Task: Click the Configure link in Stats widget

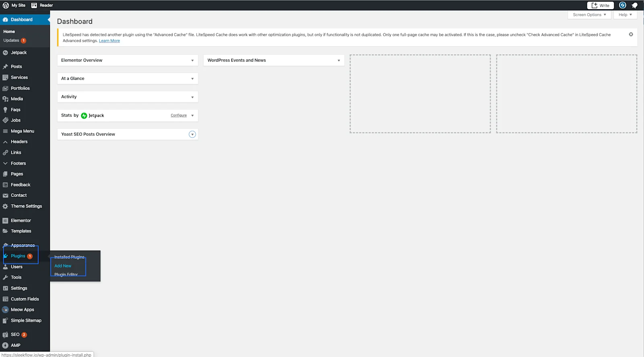Action: [x=179, y=115]
